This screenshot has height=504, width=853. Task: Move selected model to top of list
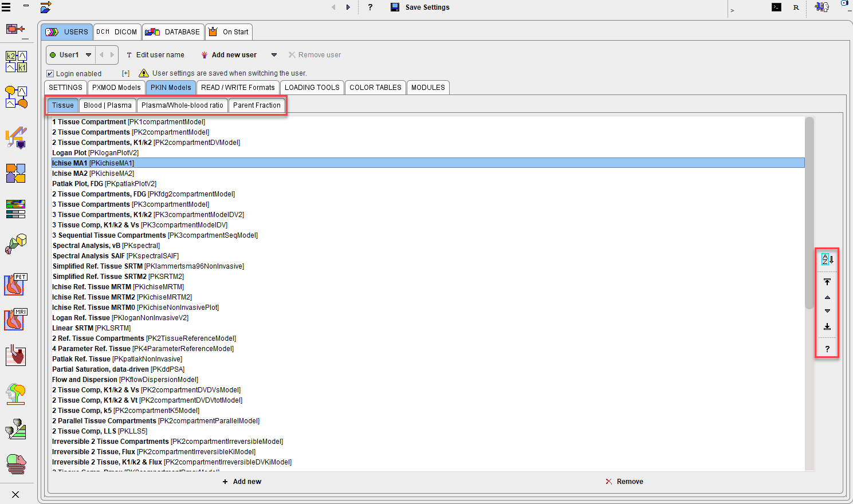[827, 282]
